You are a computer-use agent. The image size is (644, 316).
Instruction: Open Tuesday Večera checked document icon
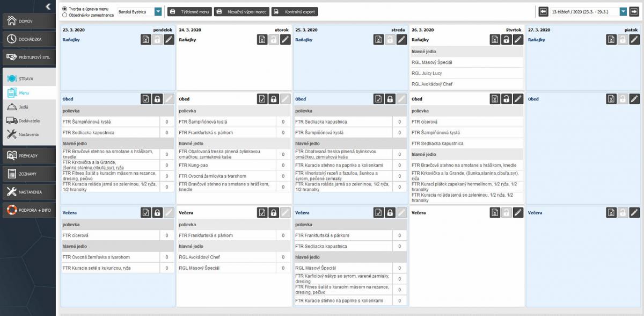click(x=263, y=213)
